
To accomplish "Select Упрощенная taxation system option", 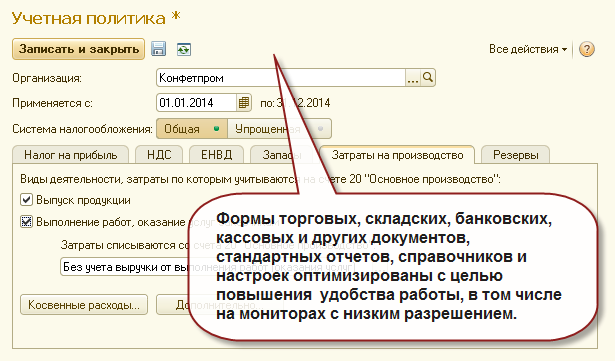I will coord(279,129).
